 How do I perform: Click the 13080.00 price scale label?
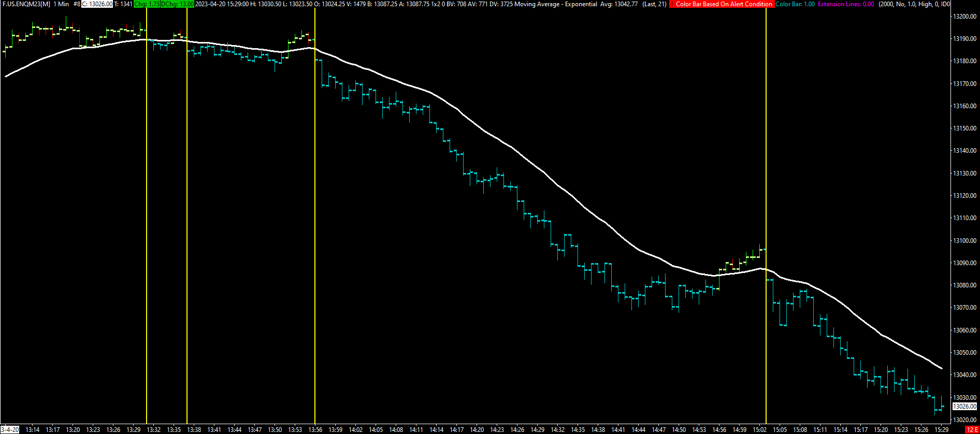point(964,285)
